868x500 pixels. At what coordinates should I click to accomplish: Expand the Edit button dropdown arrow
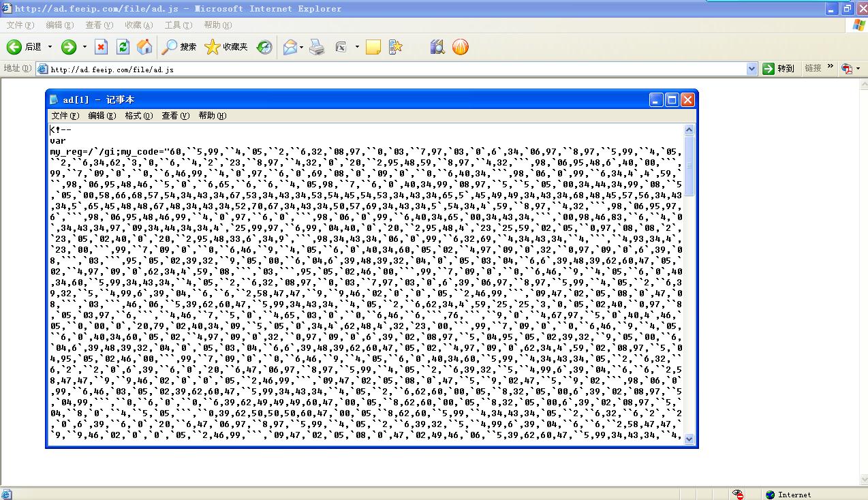357,47
